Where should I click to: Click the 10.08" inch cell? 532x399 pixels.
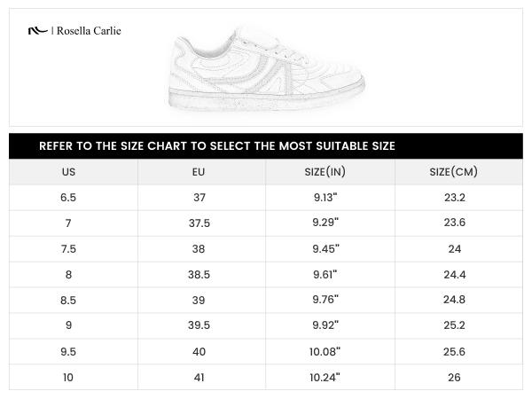coord(325,352)
